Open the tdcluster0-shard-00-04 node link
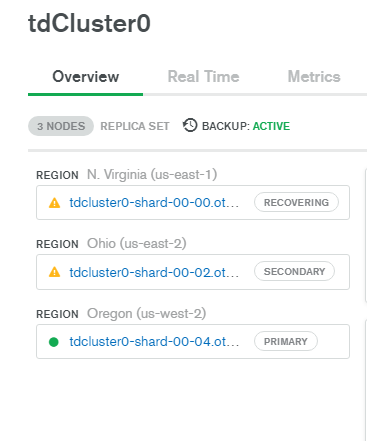This screenshot has height=441, width=367. (154, 341)
